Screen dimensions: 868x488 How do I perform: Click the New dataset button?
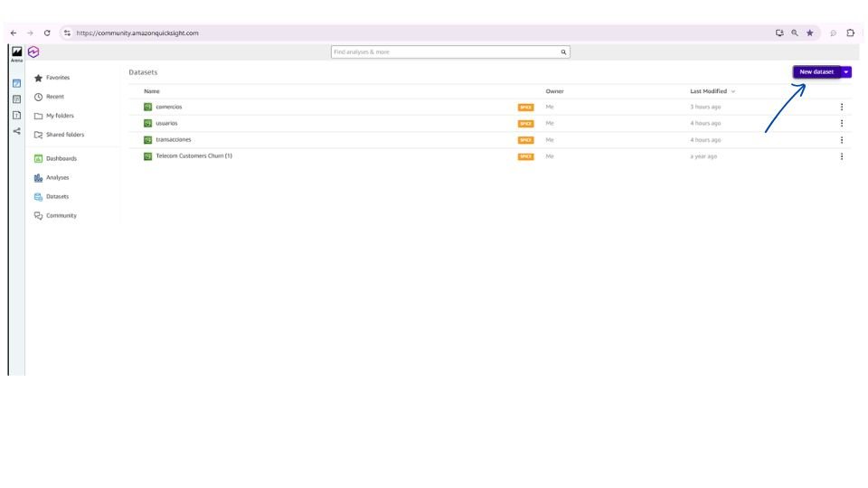816,72
